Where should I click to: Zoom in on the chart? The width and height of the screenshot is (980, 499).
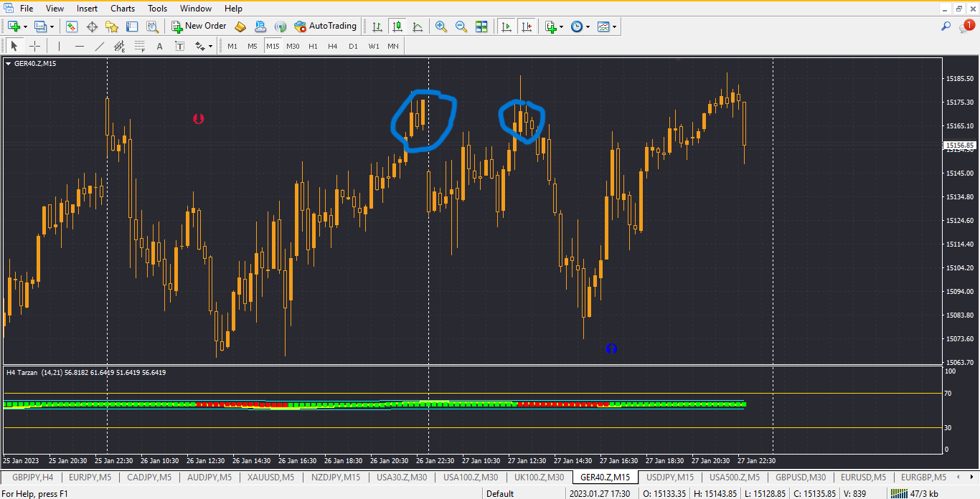coord(441,27)
